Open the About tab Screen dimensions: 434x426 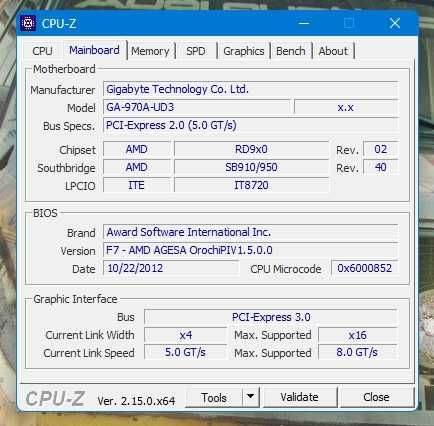click(333, 51)
